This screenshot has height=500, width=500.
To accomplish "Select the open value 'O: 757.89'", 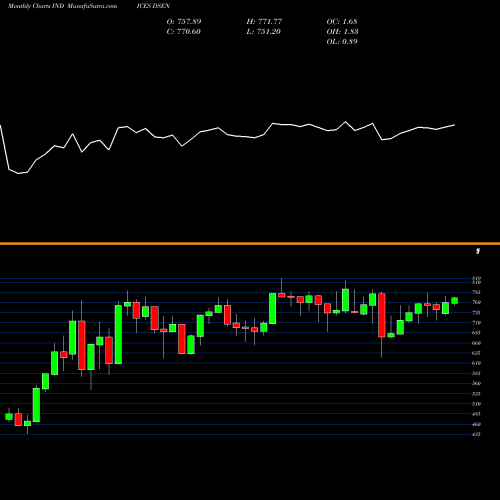I will click(x=184, y=22).
